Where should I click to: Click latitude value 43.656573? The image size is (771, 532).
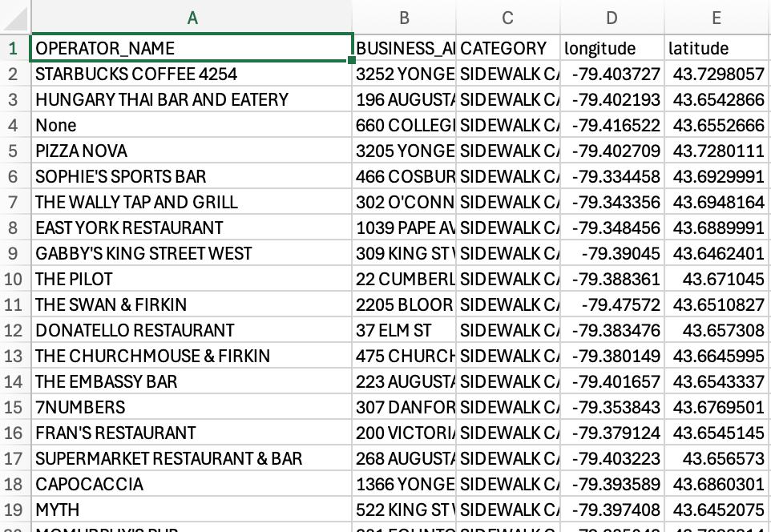(x=717, y=458)
